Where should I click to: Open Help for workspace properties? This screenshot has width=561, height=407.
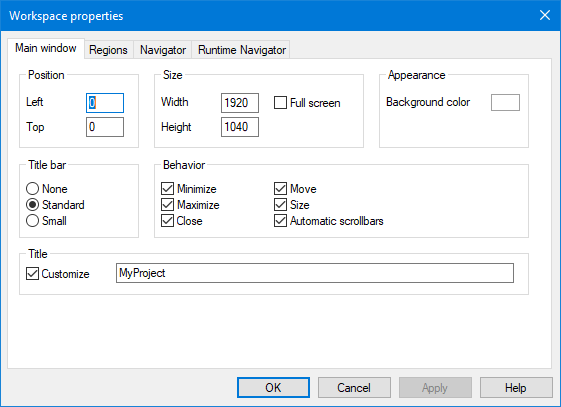click(x=516, y=388)
